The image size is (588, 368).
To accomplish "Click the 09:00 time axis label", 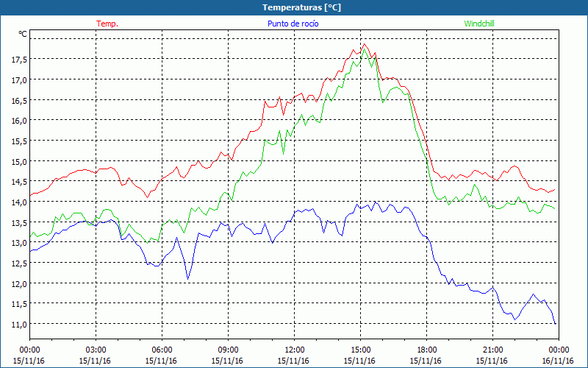I will point(228,350).
